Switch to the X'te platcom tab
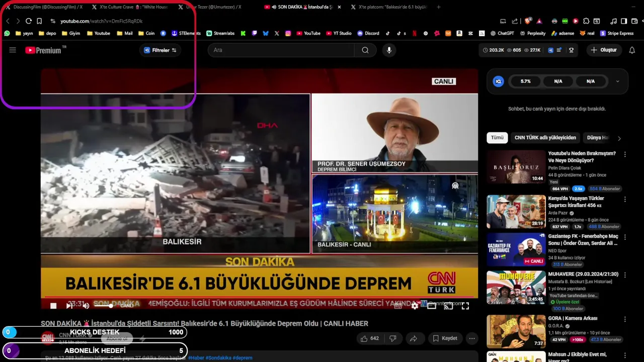Image resolution: width=644 pixels, height=362 pixels. (x=389, y=7)
